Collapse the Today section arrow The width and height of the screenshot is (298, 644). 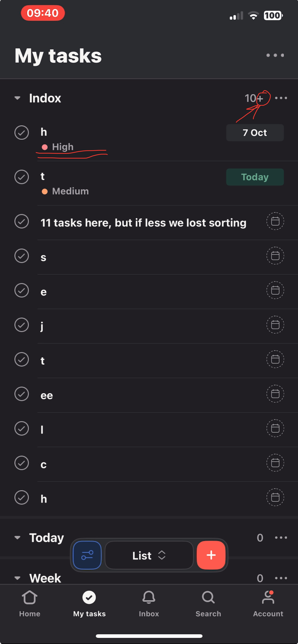point(18,537)
